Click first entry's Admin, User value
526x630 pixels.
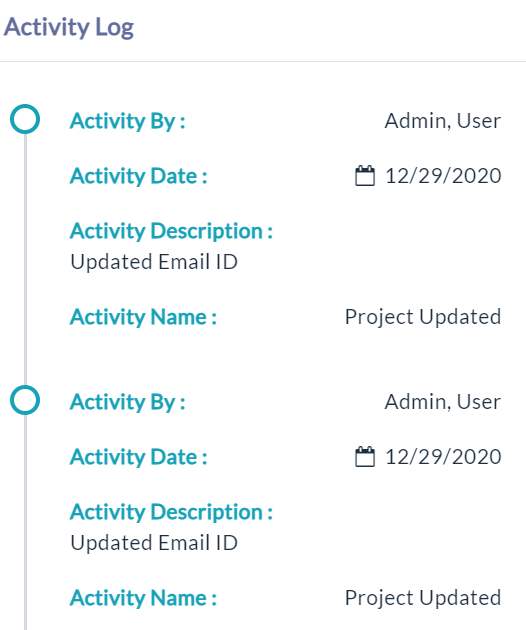443,121
